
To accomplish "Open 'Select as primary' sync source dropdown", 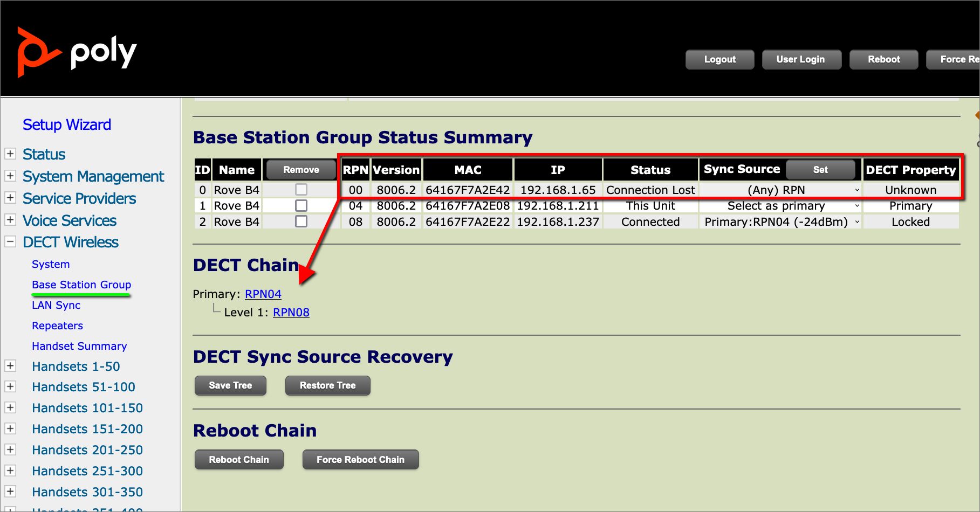I will 780,206.
